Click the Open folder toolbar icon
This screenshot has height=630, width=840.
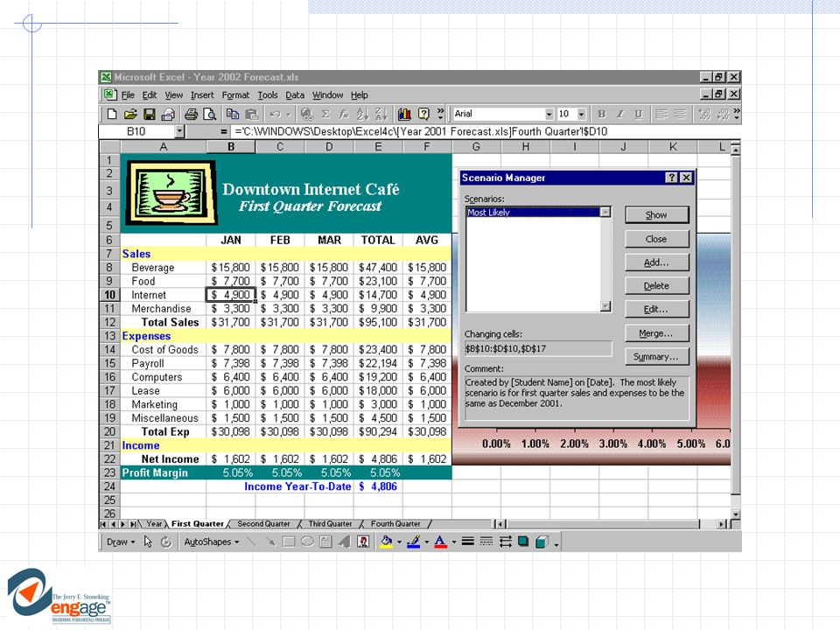pos(130,114)
